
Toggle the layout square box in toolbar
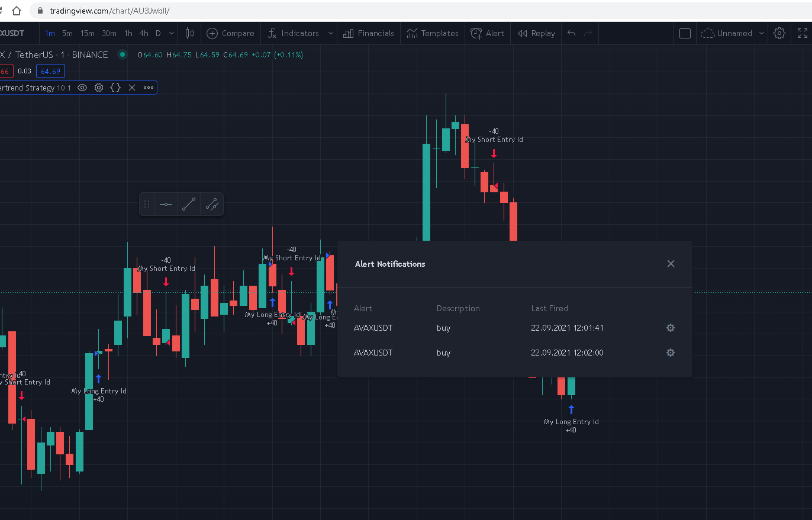tap(685, 34)
